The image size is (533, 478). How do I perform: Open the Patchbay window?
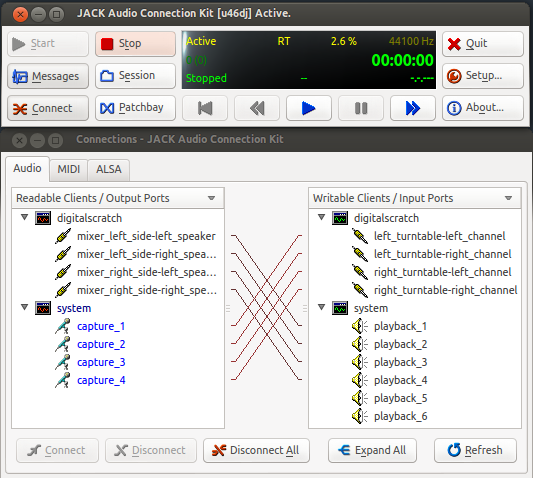tap(135, 108)
